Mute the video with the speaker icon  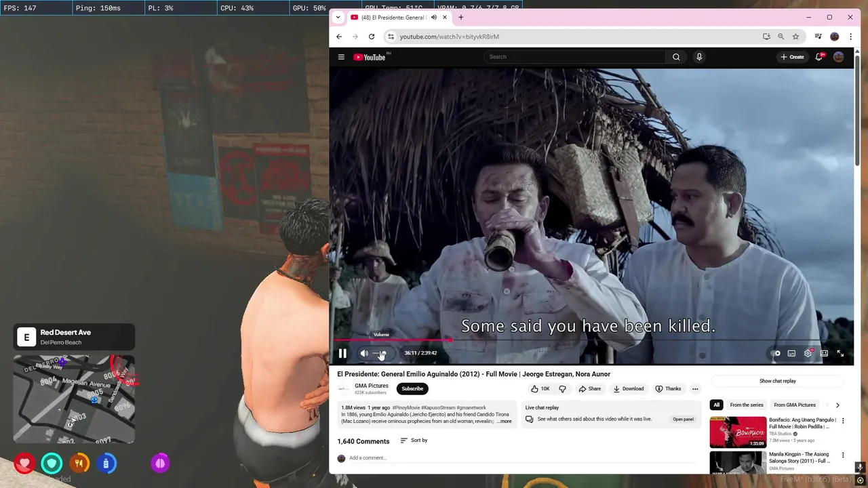coord(364,353)
